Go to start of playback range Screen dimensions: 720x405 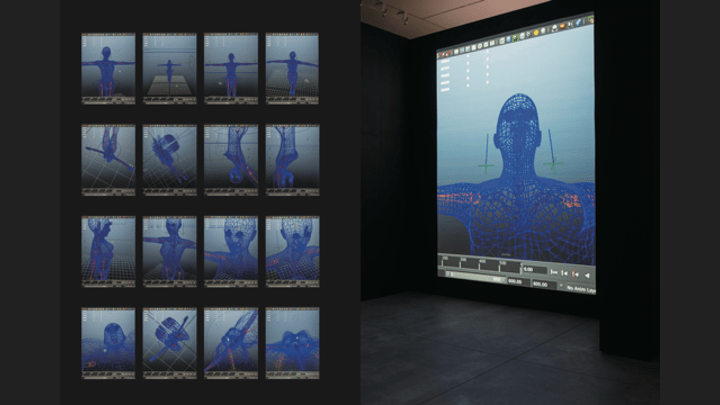click(554, 272)
